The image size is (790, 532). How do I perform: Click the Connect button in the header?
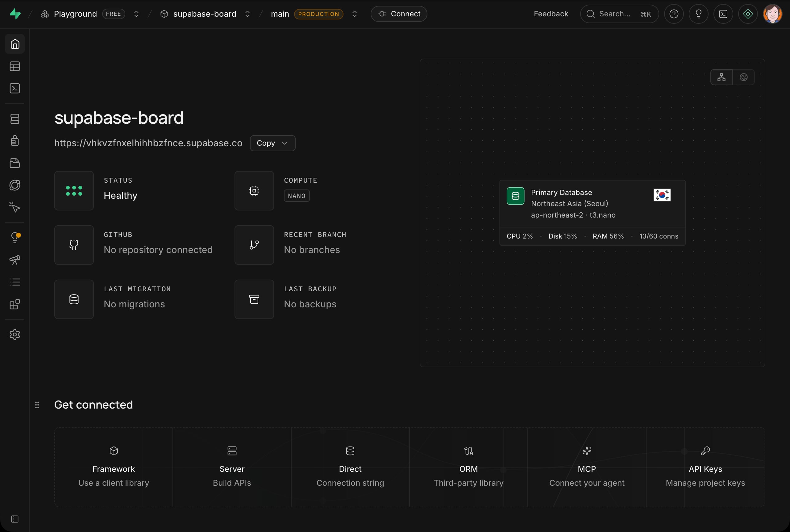tap(399, 14)
